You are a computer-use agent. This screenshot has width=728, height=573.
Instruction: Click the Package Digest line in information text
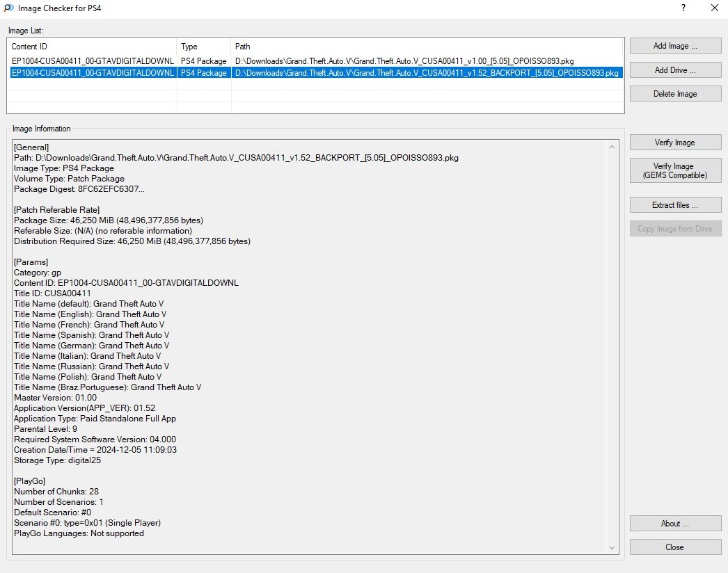click(x=79, y=189)
